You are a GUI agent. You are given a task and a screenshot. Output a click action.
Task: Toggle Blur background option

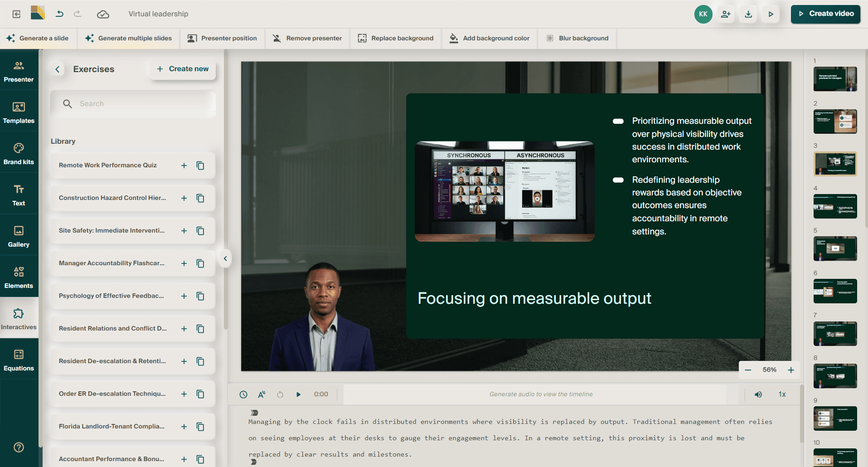point(577,38)
